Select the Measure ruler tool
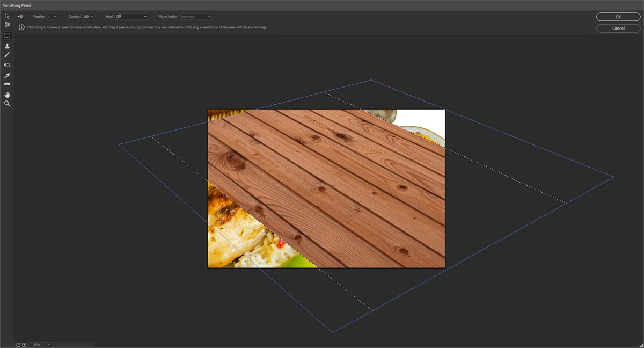The width and height of the screenshot is (644, 348). pos(7,84)
